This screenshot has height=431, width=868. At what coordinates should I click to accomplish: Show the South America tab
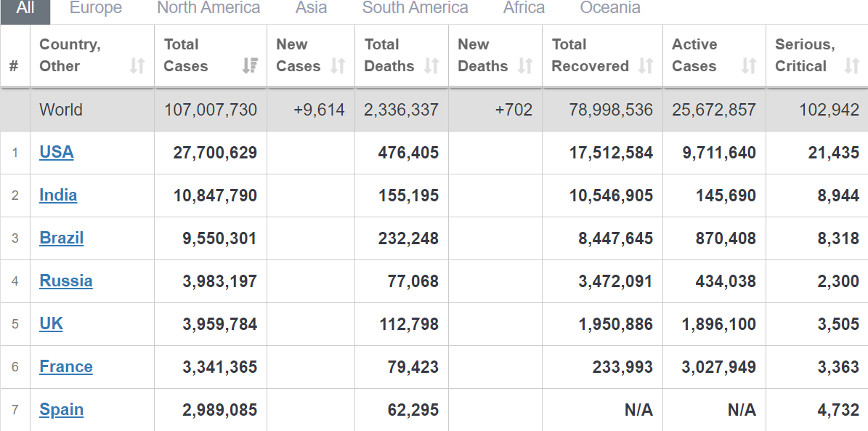[x=415, y=9]
